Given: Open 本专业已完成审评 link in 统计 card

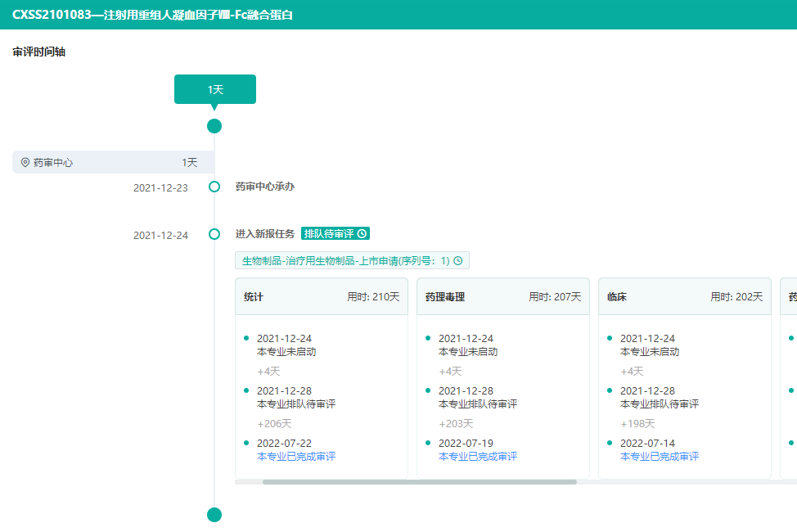Looking at the screenshot, I should [x=296, y=457].
